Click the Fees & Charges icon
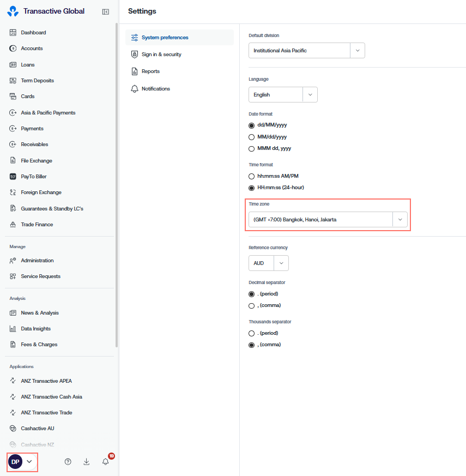466x476 pixels. point(13,344)
